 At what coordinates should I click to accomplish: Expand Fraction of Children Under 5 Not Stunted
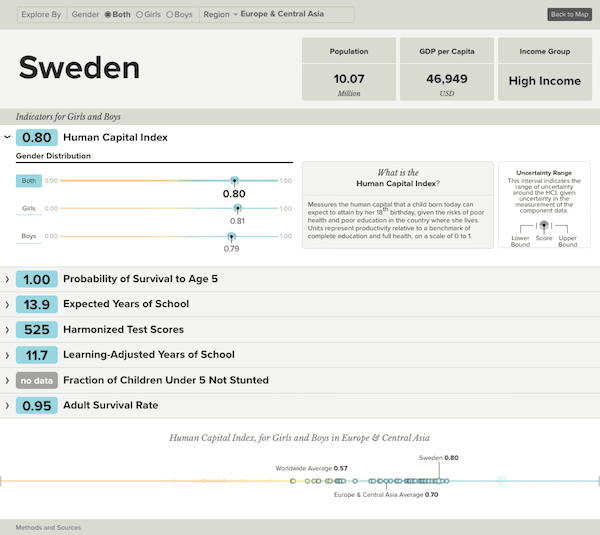tap(7, 380)
